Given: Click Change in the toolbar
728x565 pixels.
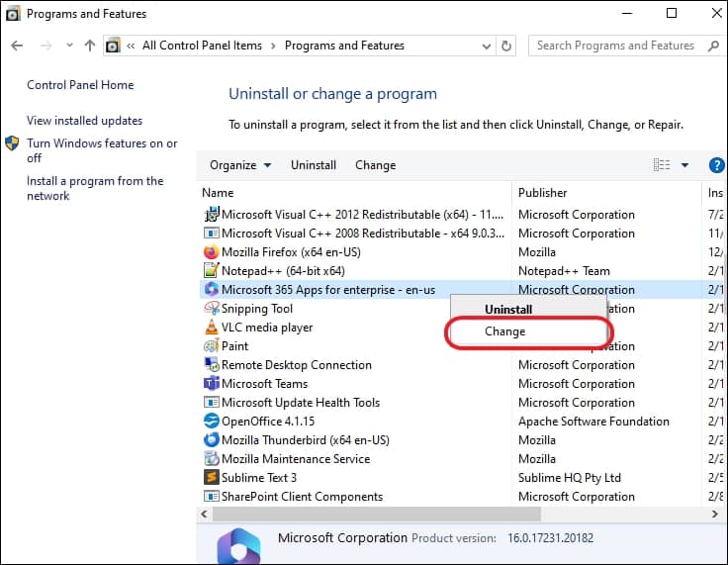Looking at the screenshot, I should click(x=376, y=165).
